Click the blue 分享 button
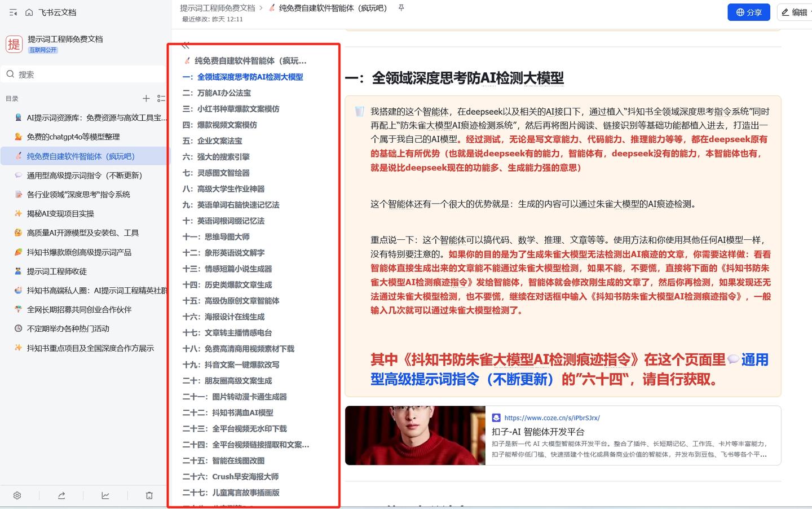 coord(748,12)
